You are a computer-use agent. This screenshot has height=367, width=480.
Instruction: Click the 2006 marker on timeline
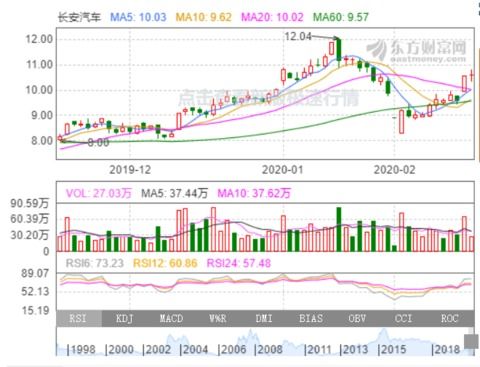click(232, 350)
